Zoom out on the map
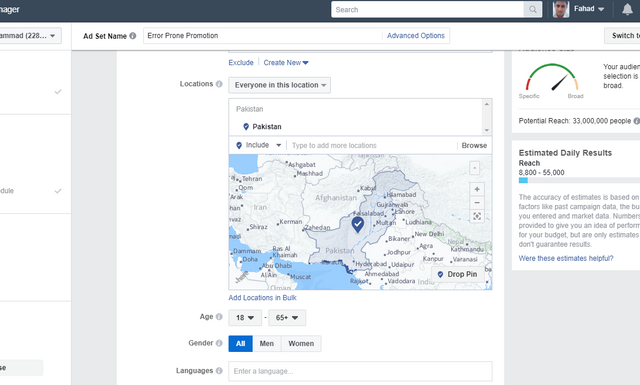 477,203
